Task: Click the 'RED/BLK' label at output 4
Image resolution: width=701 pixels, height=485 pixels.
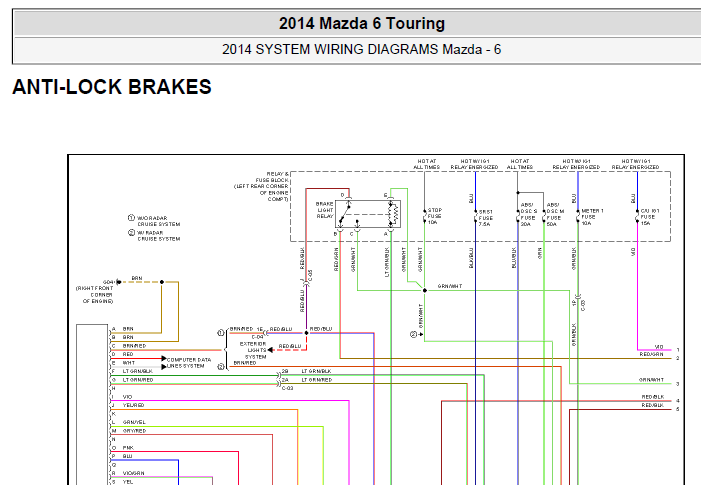Action: pos(653,397)
